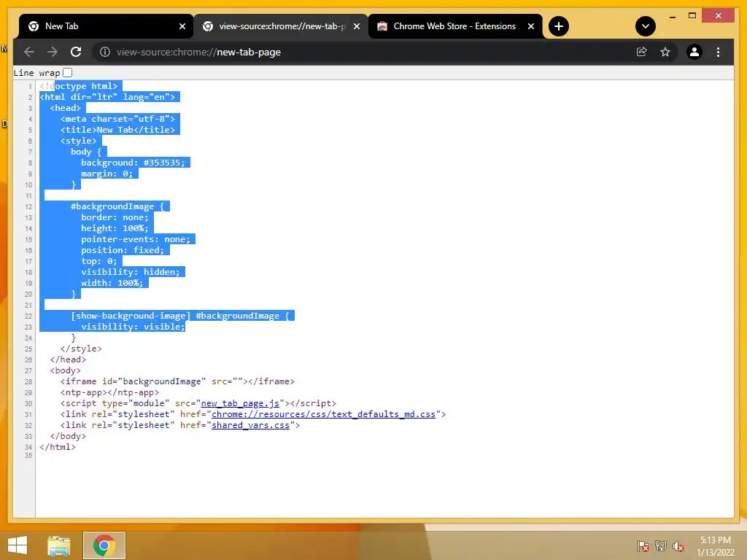
Task: Close the view-source tab
Action: point(356,26)
